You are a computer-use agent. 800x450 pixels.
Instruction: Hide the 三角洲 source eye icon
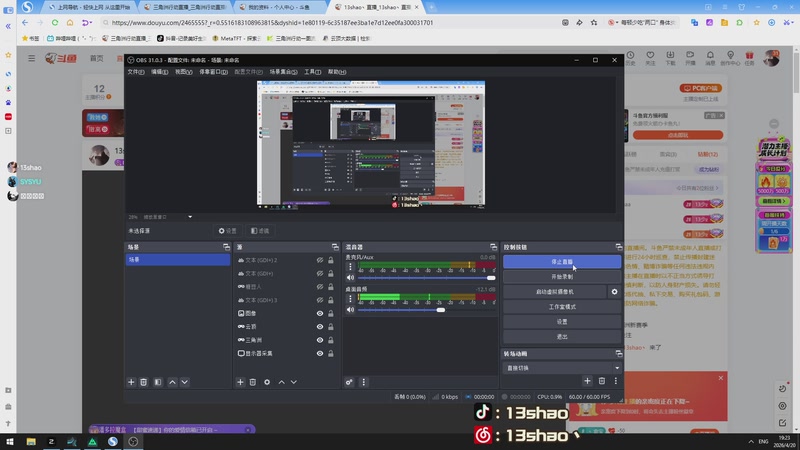point(320,340)
